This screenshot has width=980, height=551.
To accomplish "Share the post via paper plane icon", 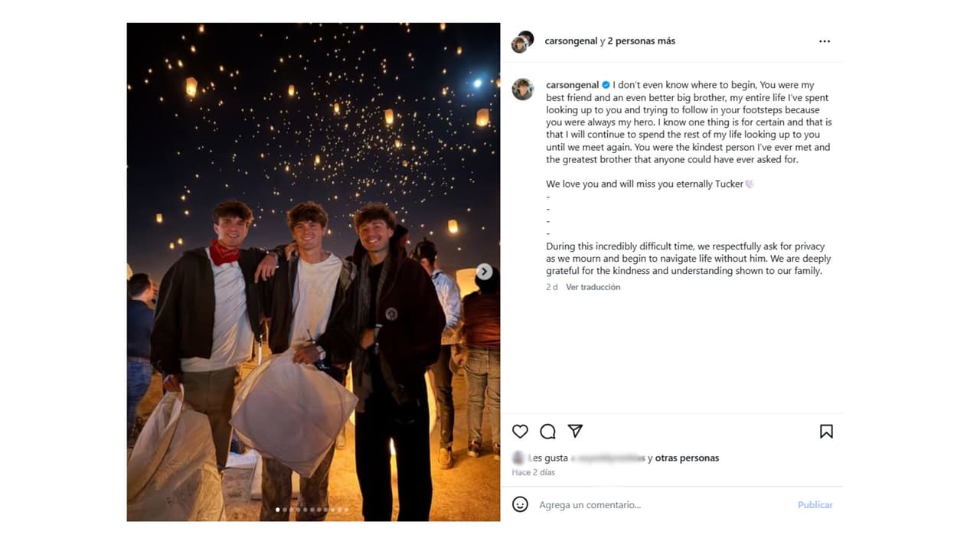I will tap(575, 431).
